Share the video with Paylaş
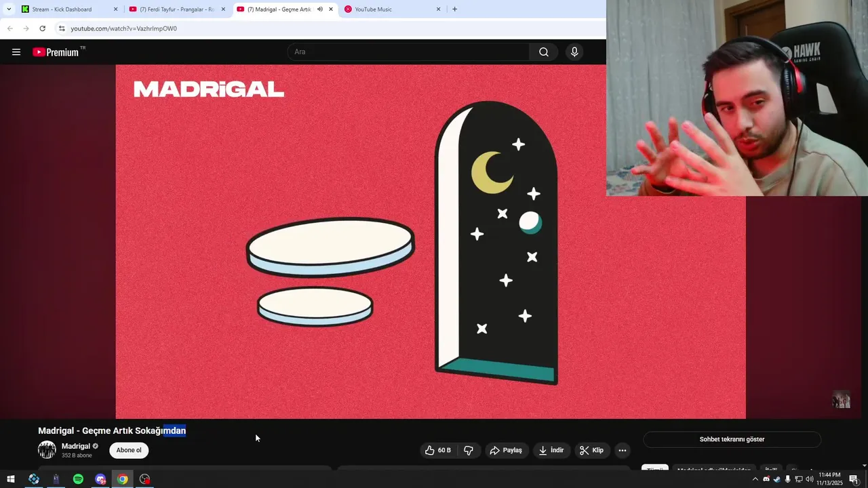The width and height of the screenshot is (868, 488). (x=506, y=450)
